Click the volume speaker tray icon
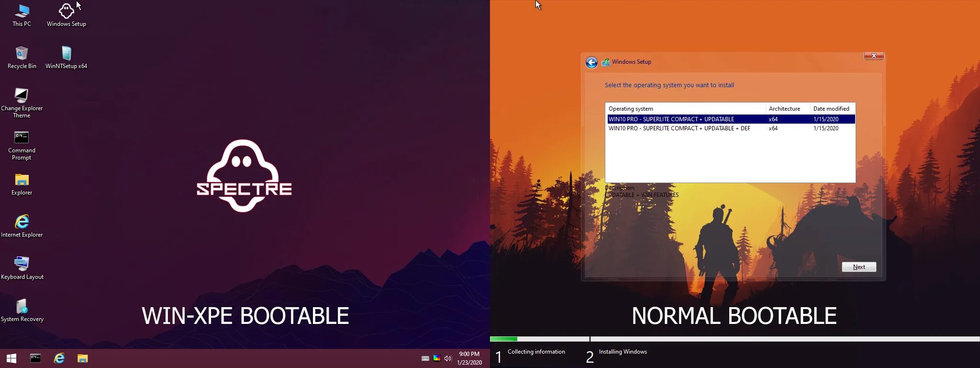Screen dimensions: 980x368 click(x=448, y=358)
